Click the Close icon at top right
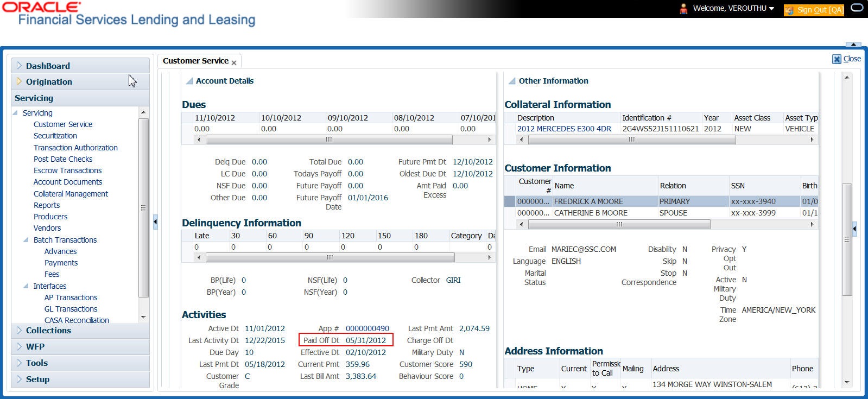This screenshot has width=868, height=399. (837, 59)
